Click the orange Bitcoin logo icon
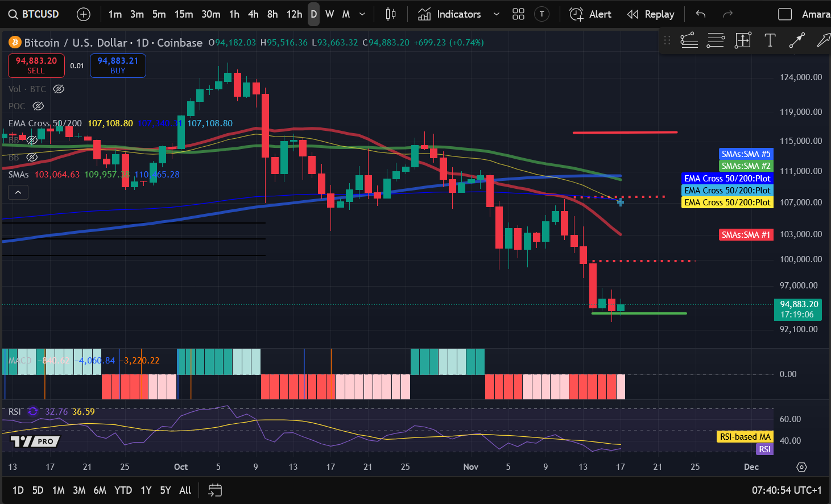The image size is (831, 504). [x=15, y=43]
